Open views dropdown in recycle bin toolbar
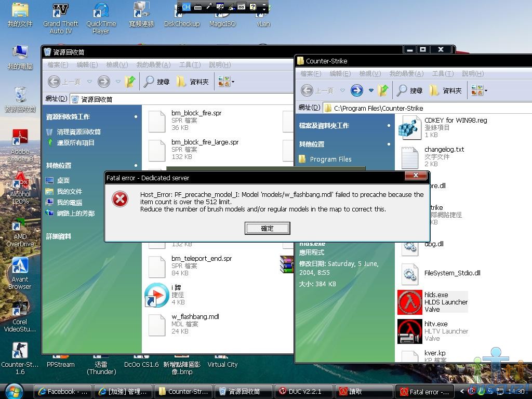 pyautogui.click(x=226, y=82)
